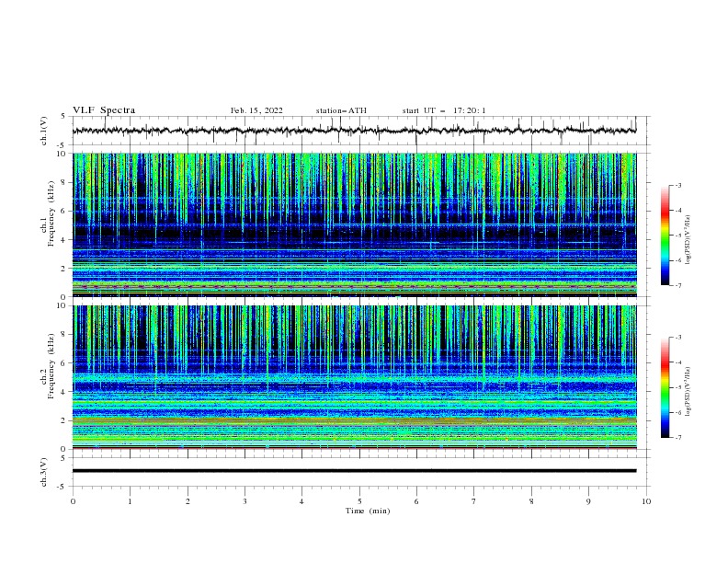Click the "station=ATH" header label
Screen dimensions: 728x563
(341, 110)
